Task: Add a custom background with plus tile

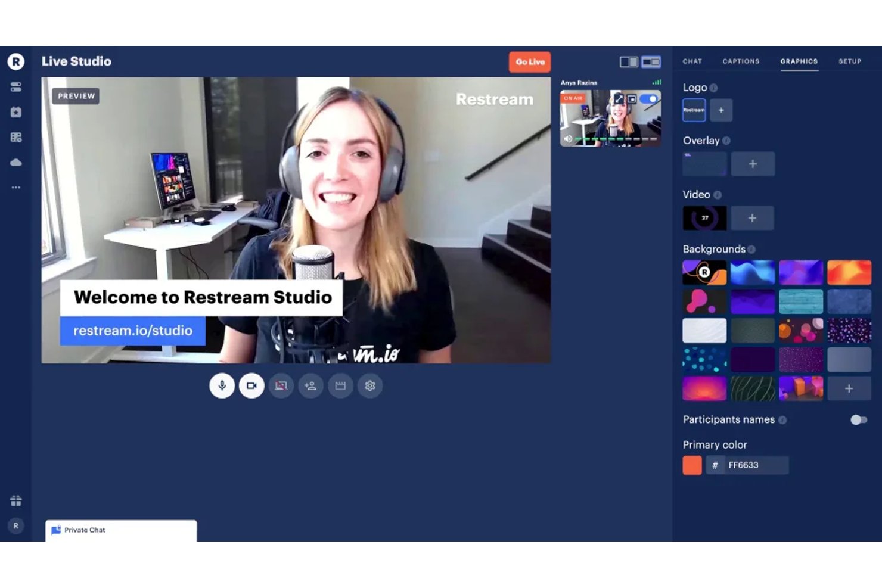Action: point(849,388)
